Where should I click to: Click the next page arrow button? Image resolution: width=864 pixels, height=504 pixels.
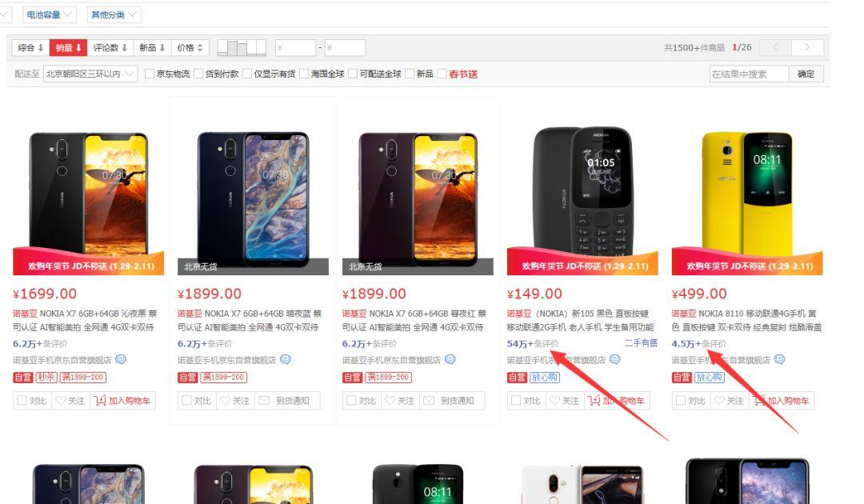[x=807, y=47]
